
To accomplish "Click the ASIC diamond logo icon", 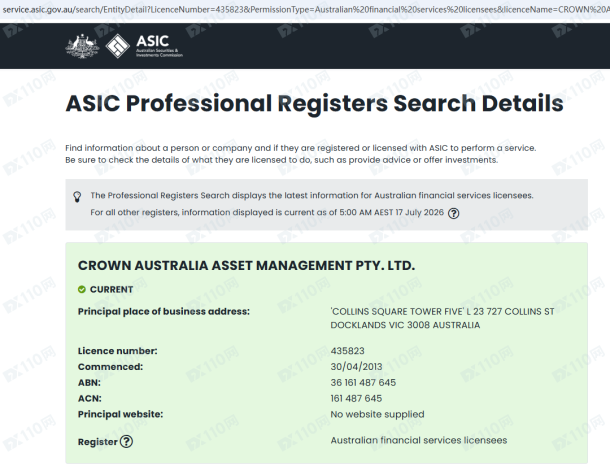I will coord(117,46).
